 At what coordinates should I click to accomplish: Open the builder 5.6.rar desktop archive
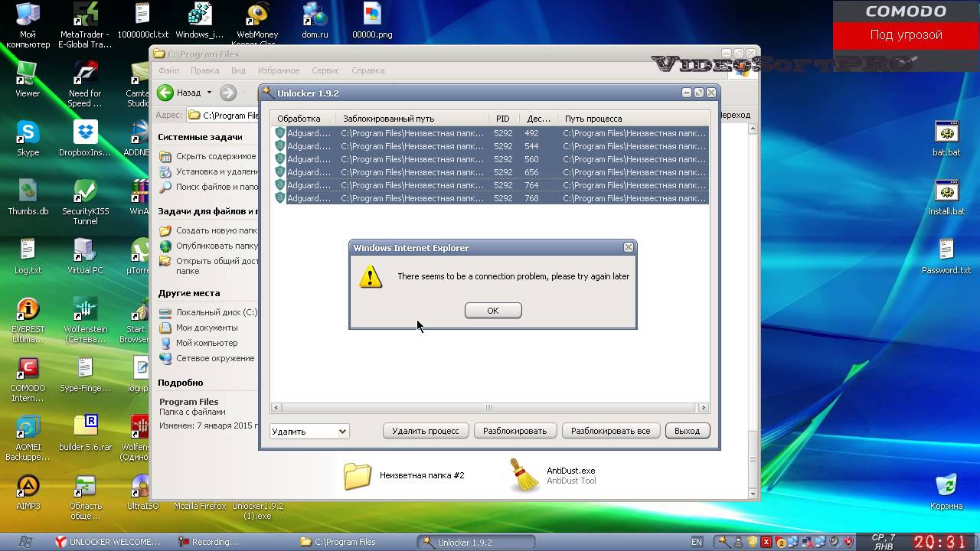85,433
